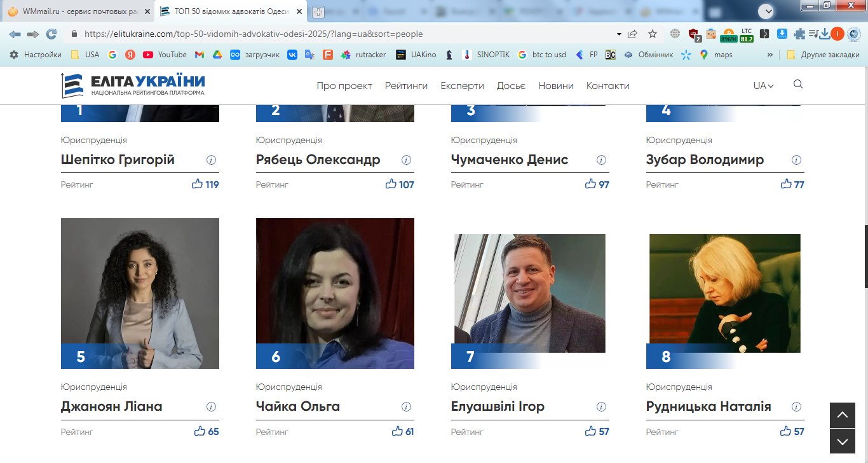Screen dimensions: 868x463
Task: Show info about Елуашвілі Ігор
Action: (x=602, y=407)
